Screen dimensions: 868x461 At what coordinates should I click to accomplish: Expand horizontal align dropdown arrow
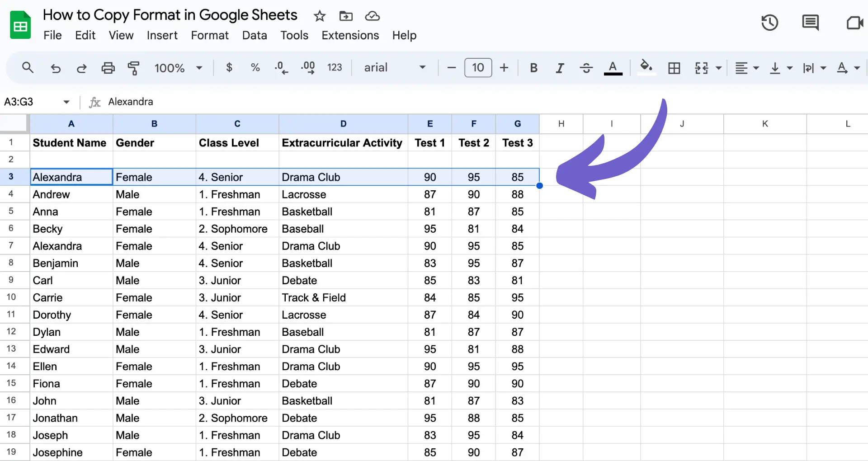756,68
